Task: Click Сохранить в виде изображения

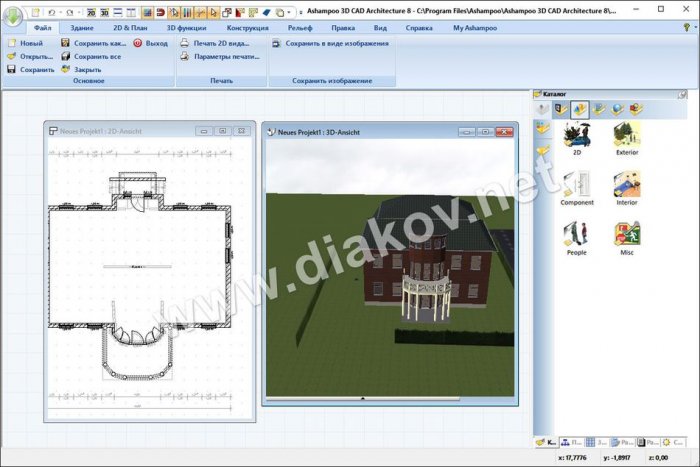Action: point(330,44)
